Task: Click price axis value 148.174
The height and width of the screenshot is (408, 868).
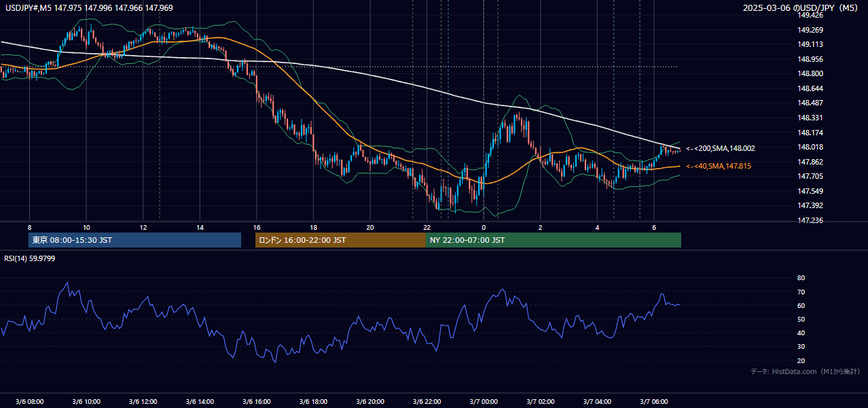Action: click(811, 133)
